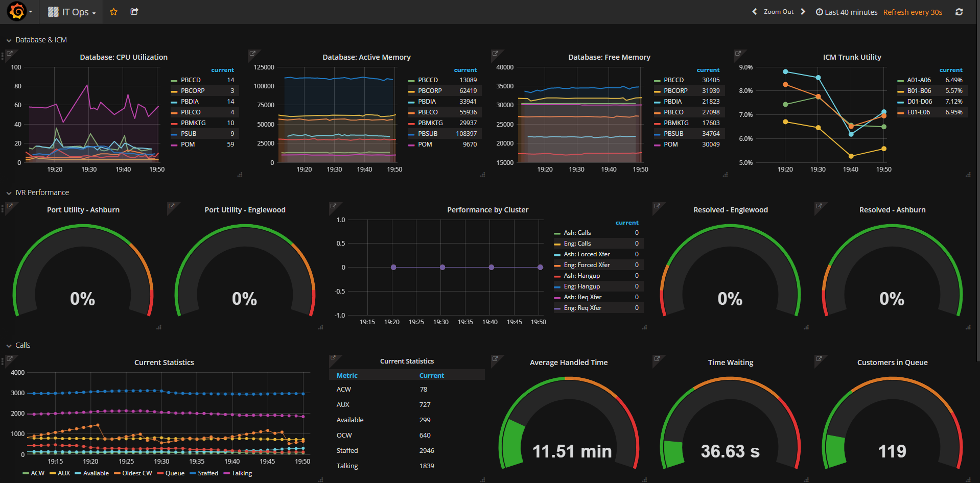
Task: Click the Zoom Out button
Action: pos(778,11)
